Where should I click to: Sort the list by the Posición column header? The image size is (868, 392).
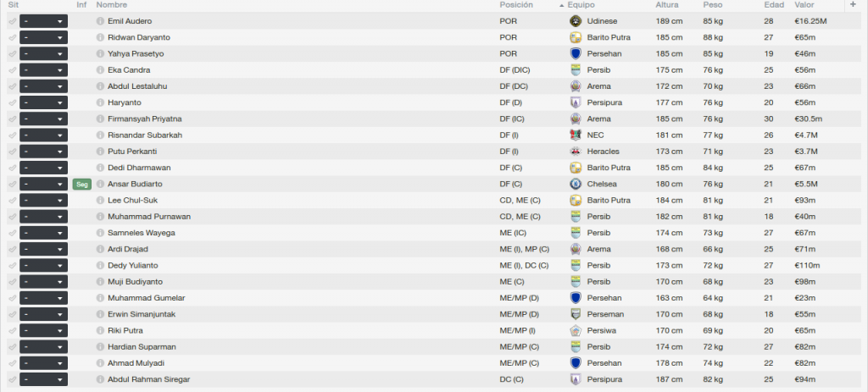516,5
